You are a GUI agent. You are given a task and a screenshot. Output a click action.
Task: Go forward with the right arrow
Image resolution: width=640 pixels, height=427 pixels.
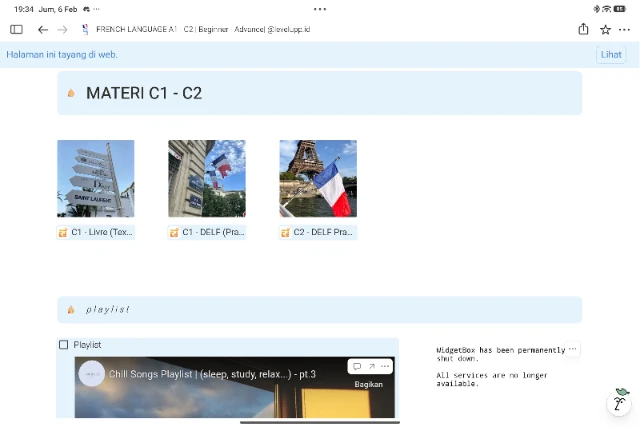pos(62,29)
